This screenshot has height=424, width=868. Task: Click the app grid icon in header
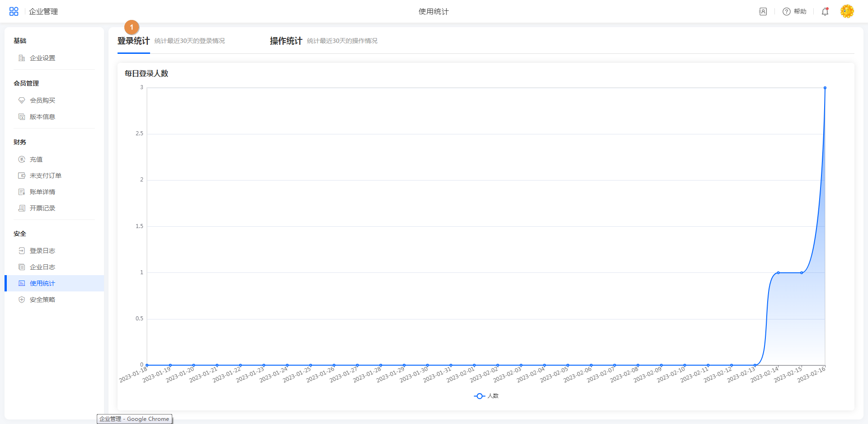(14, 11)
